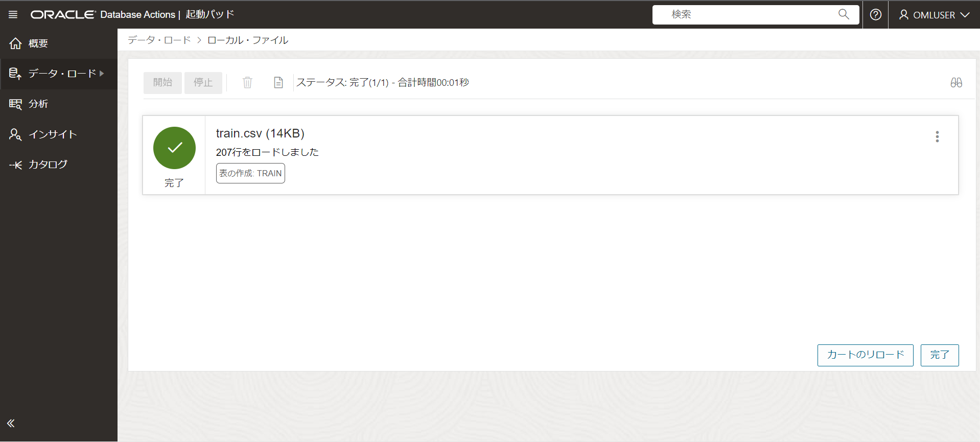This screenshot has width=980, height=442.
Task: Click the magnifier search icon
Action: tap(844, 14)
